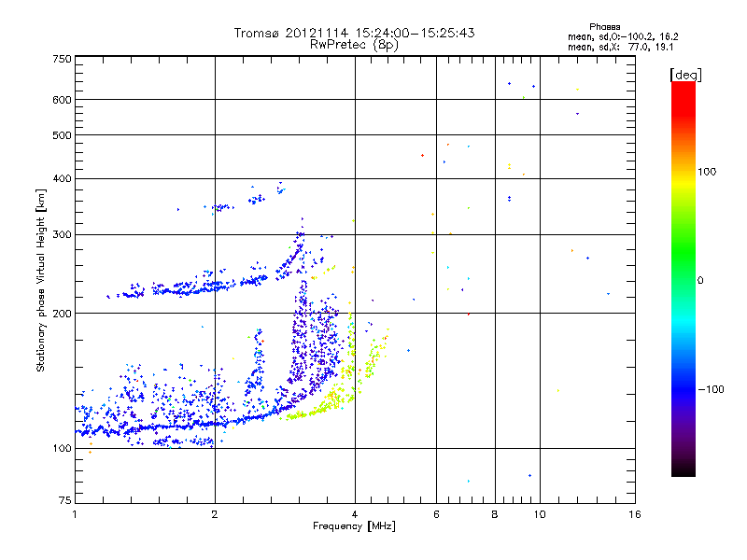Viewport: 747px width, 560px height.
Task: Click the colorbar tick label '100'
Action: (707, 172)
